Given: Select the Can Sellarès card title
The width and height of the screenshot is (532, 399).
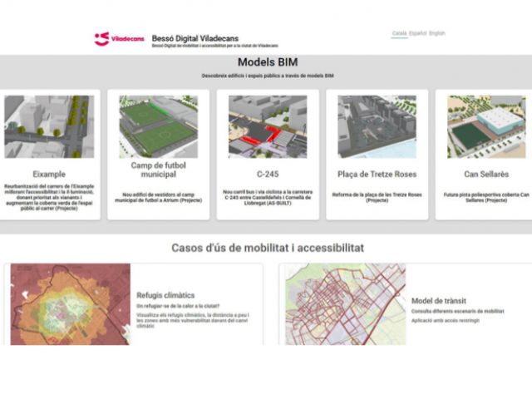Looking at the screenshot, I should pos(486,174).
